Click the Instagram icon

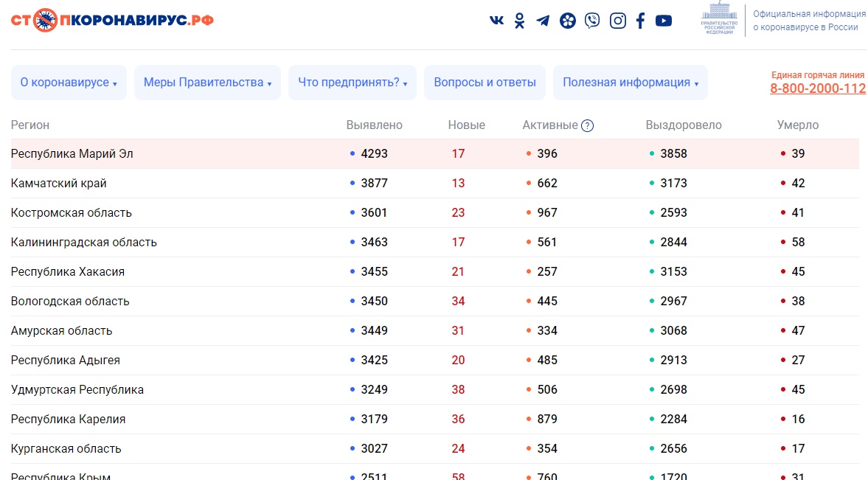(x=618, y=21)
